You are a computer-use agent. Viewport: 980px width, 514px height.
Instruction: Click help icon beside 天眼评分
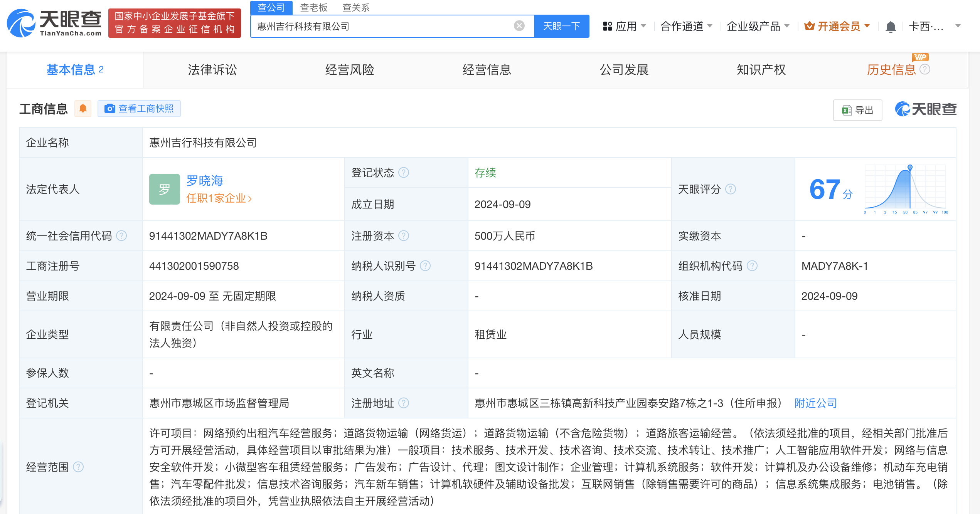(x=731, y=189)
